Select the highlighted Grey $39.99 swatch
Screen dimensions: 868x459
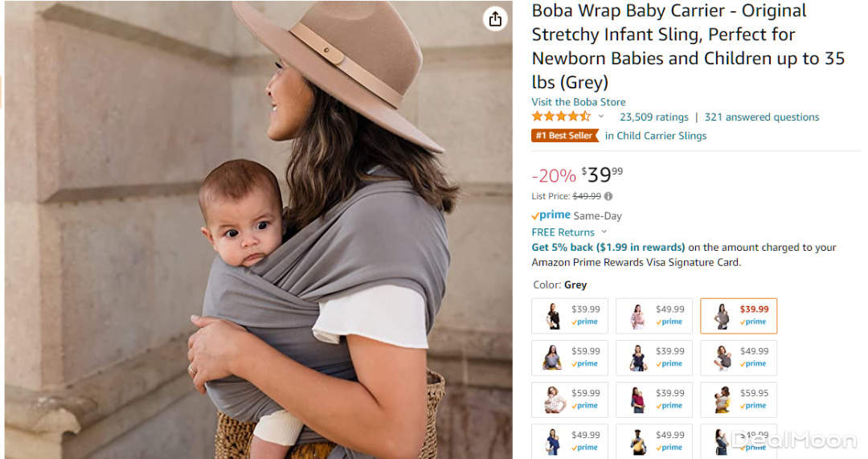click(x=739, y=316)
